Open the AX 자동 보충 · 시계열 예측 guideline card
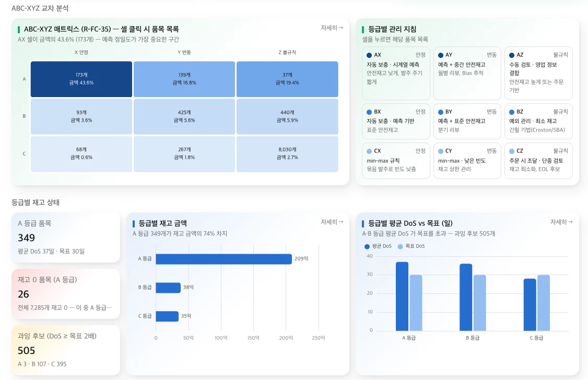The height and width of the screenshot is (380, 588). pyautogui.click(x=396, y=73)
